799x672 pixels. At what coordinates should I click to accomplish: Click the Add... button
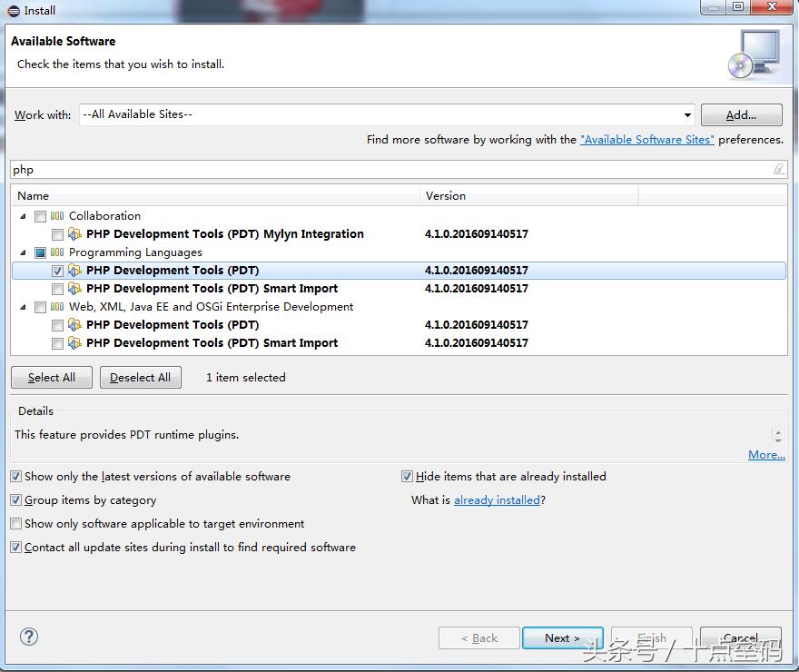[742, 114]
